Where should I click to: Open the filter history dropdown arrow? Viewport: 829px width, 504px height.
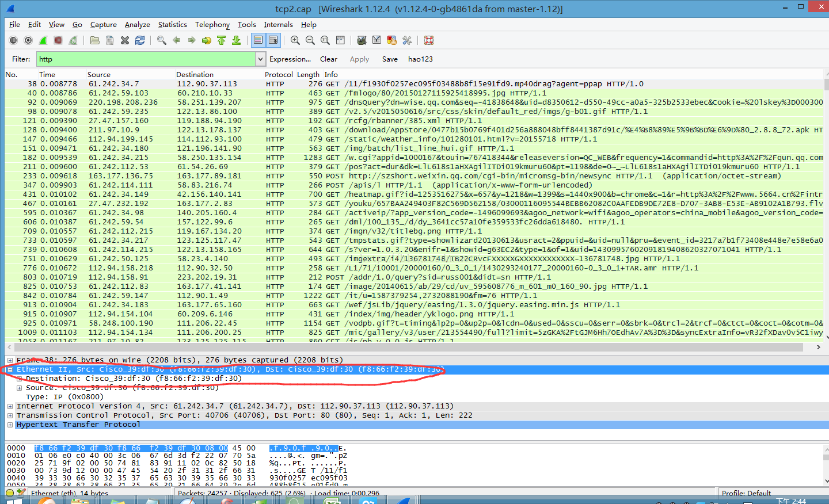(x=260, y=59)
